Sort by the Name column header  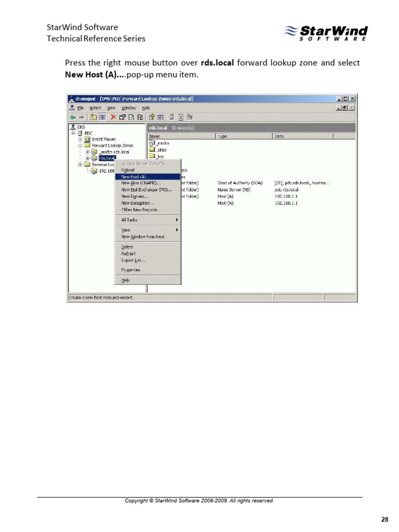coord(181,137)
